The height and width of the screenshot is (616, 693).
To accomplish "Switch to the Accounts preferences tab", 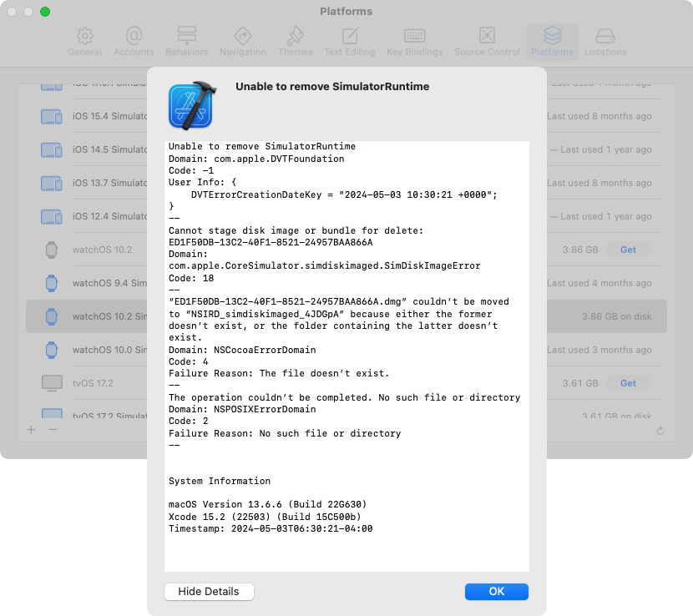I will coord(134,42).
